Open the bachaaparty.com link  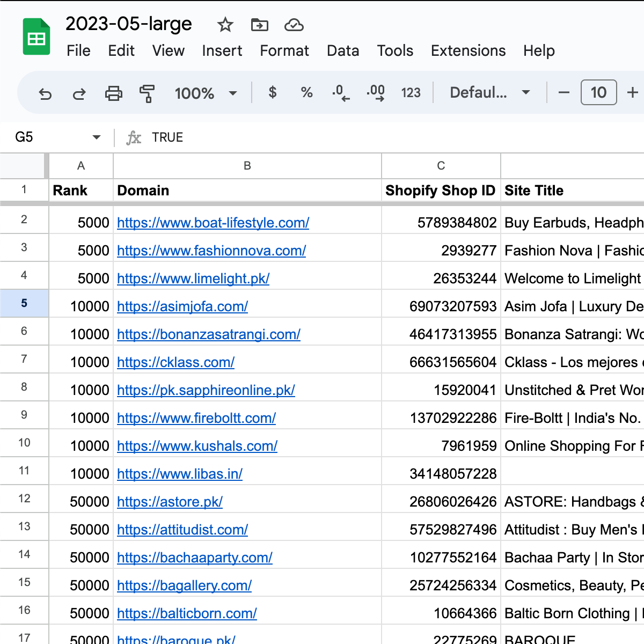[x=195, y=558]
